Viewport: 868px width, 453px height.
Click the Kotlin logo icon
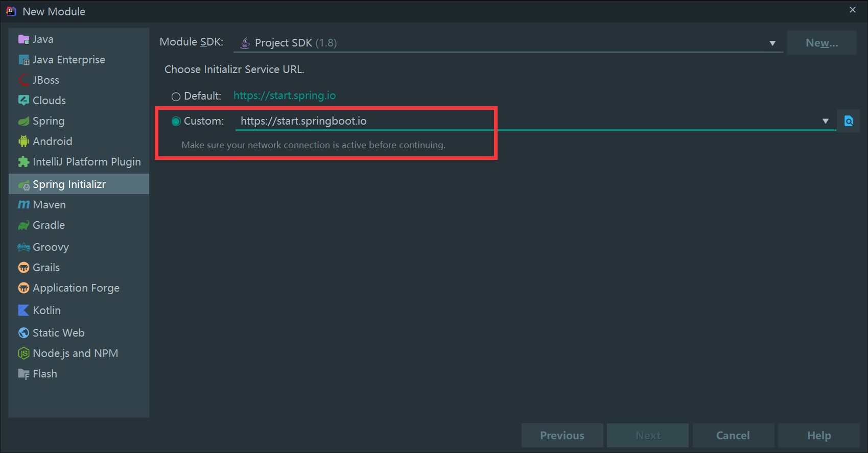[x=24, y=311]
